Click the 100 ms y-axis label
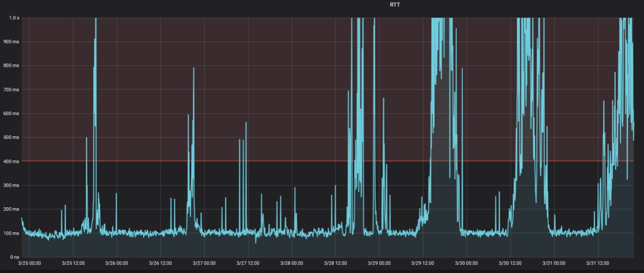 coord(11,233)
